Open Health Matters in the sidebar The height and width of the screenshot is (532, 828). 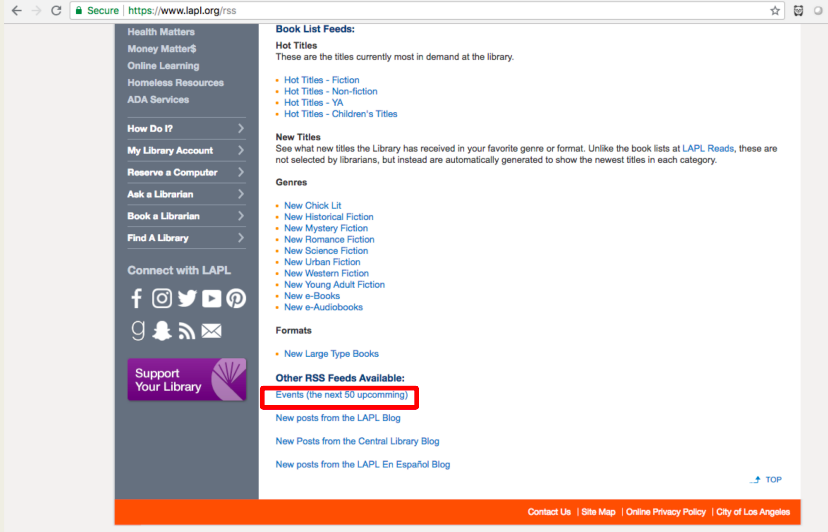point(161,32)
